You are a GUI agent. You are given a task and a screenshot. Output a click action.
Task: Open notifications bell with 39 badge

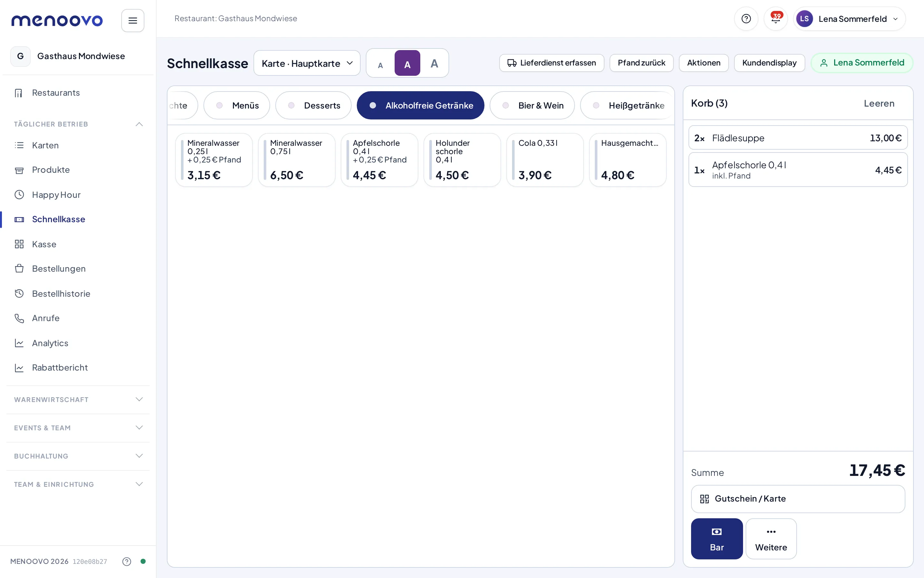point(775,19)
